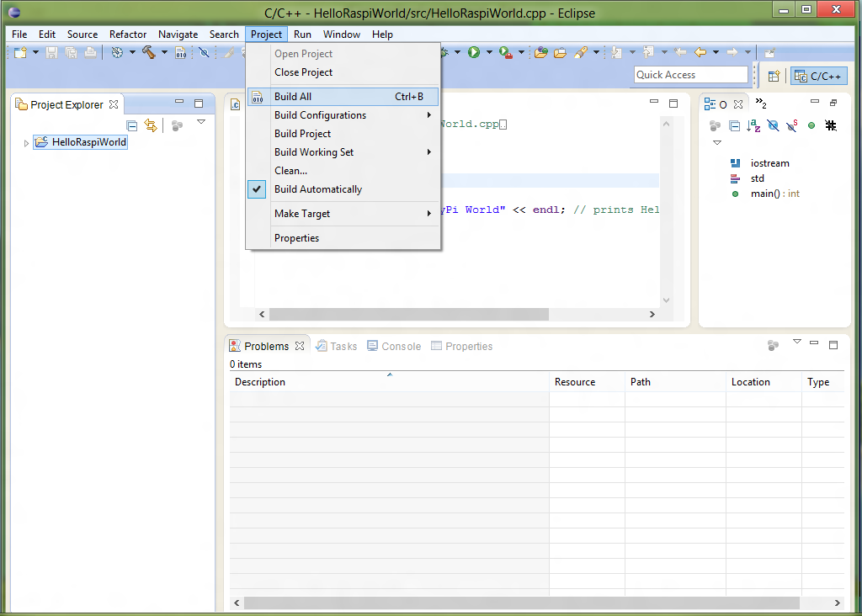Screen dimensions: 862x616
Task: Choose Build Project menu entry
Action: tap(343, 134)
